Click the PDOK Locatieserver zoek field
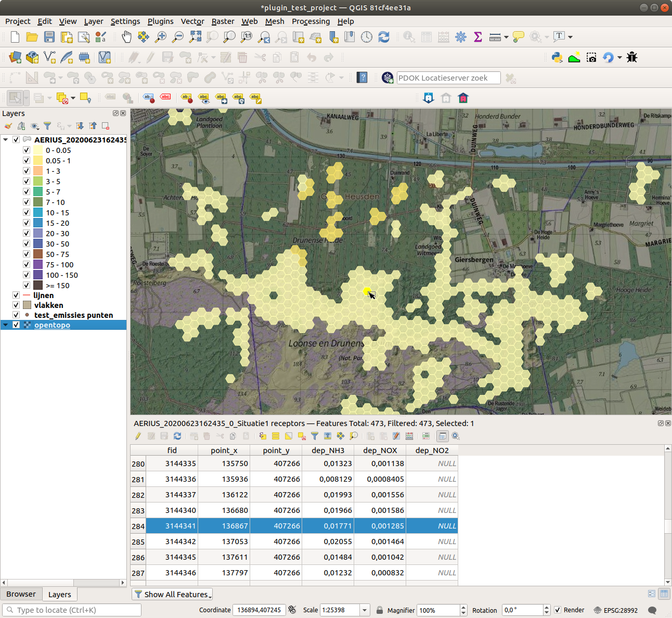This screenshot has width=672, height=618. click(x=448, y=78)
